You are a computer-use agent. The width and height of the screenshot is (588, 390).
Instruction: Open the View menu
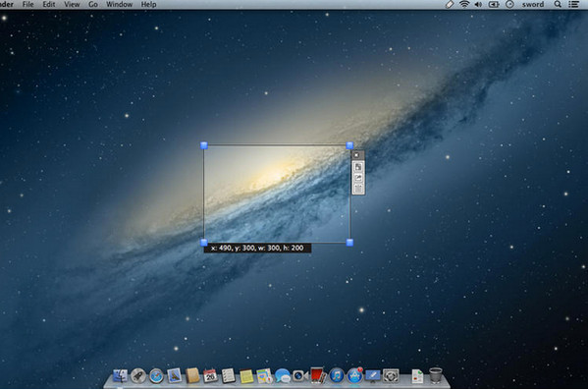(72, 5)
